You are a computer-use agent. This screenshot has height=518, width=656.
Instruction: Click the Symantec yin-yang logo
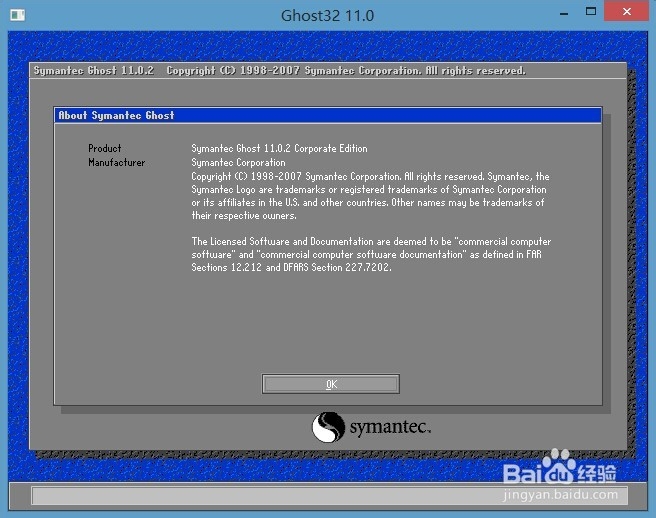328,427
